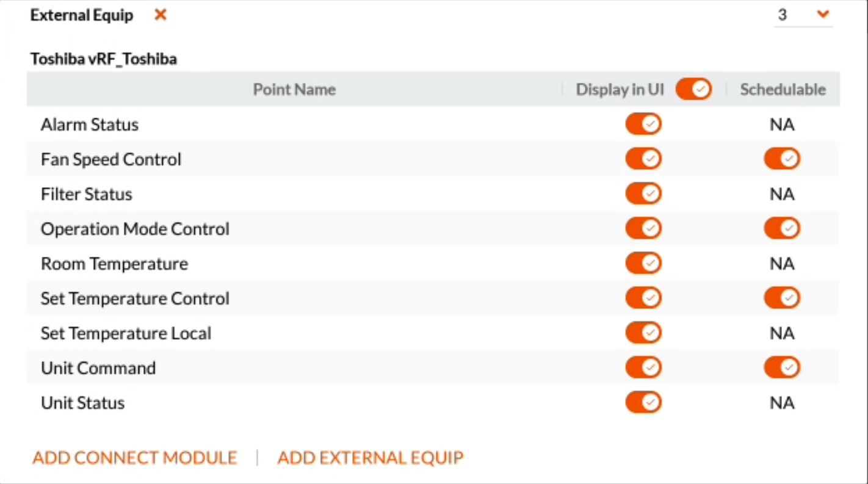Disable Display in UI for Set Temperature Local
The image size is (868, 484).
point(643,333)
